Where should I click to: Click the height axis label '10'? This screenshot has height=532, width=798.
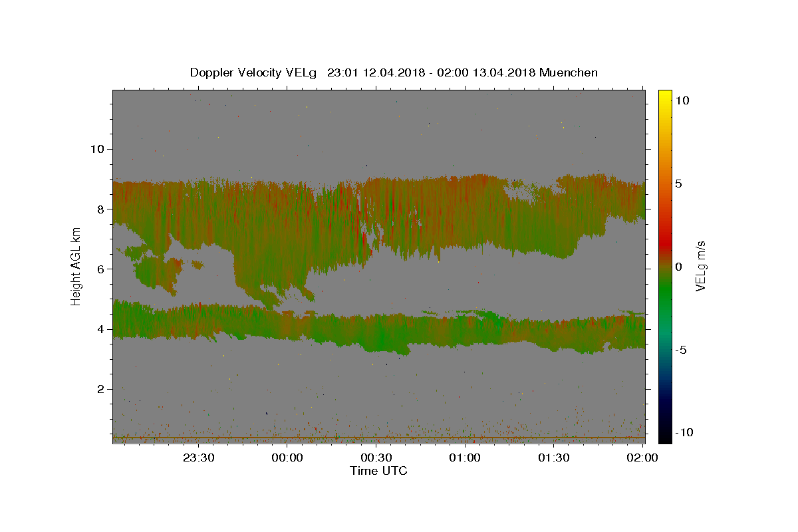tap(96, 149)
